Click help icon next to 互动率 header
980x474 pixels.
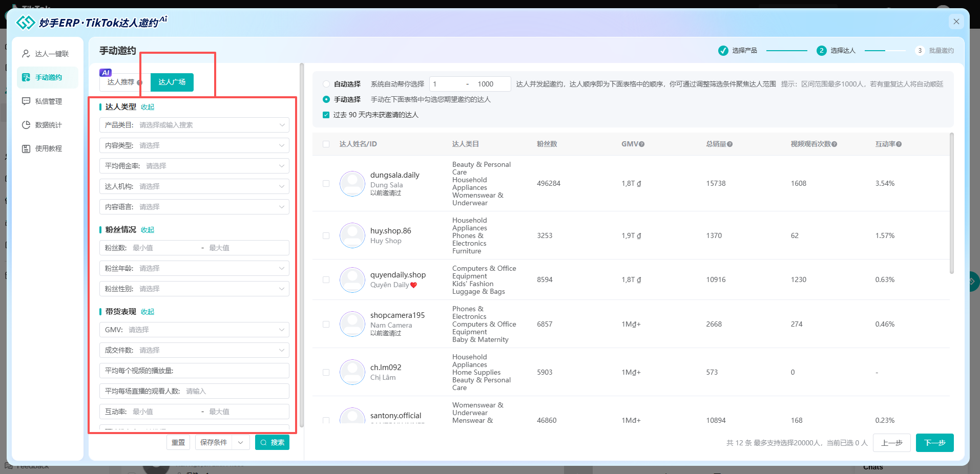(x=899, y=144)
